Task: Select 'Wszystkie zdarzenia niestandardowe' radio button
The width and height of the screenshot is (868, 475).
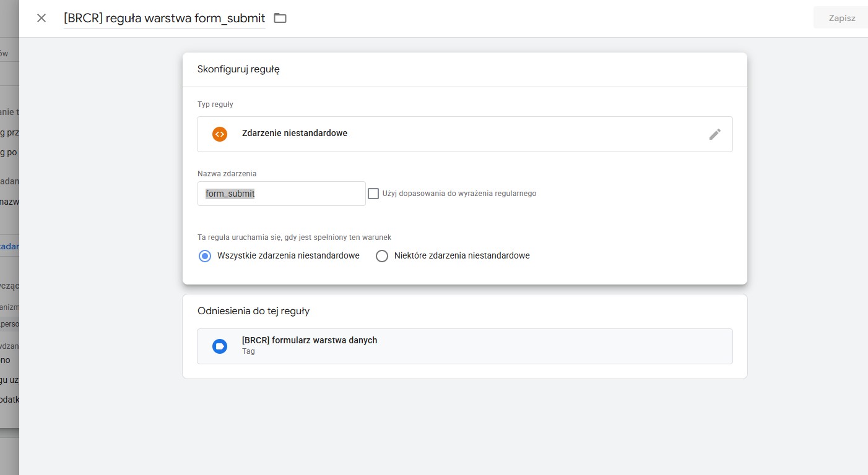Action: 205,256
